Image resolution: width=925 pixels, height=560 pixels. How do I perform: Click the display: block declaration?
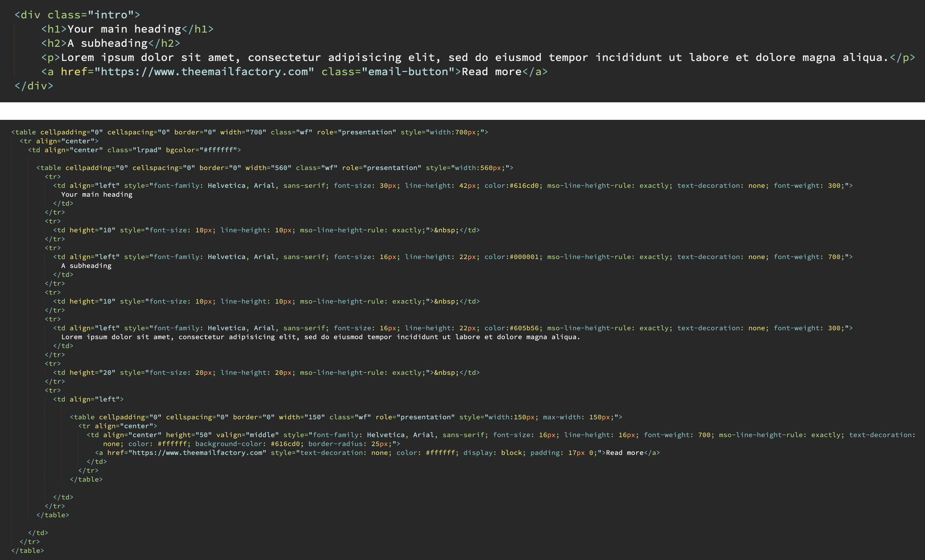click(x=495, y=453)
